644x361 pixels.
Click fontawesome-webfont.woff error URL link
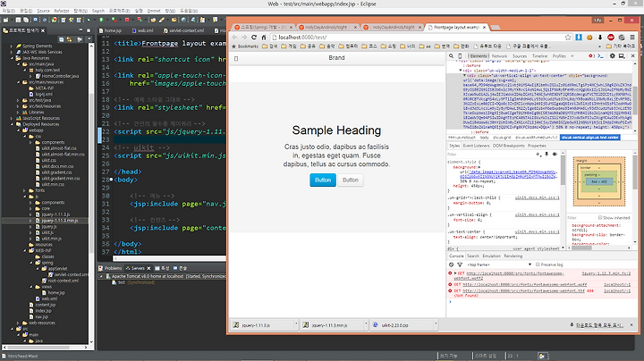coord(525,284)
